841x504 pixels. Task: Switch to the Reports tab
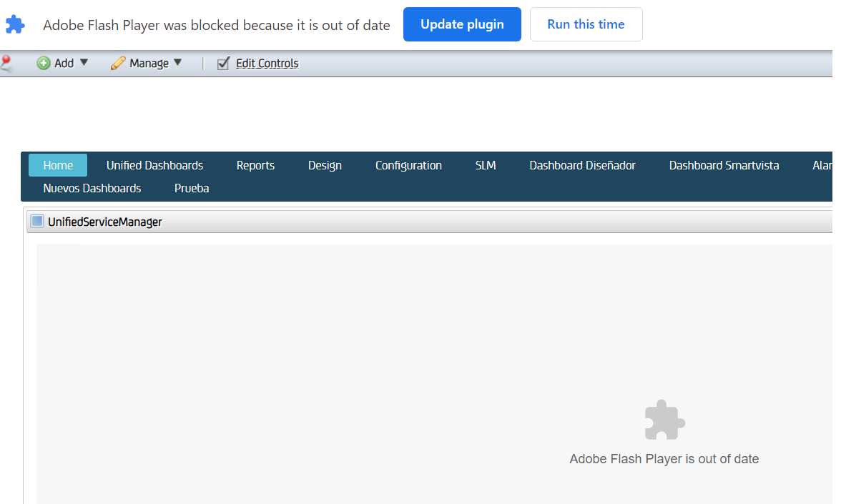coord(255,165)
